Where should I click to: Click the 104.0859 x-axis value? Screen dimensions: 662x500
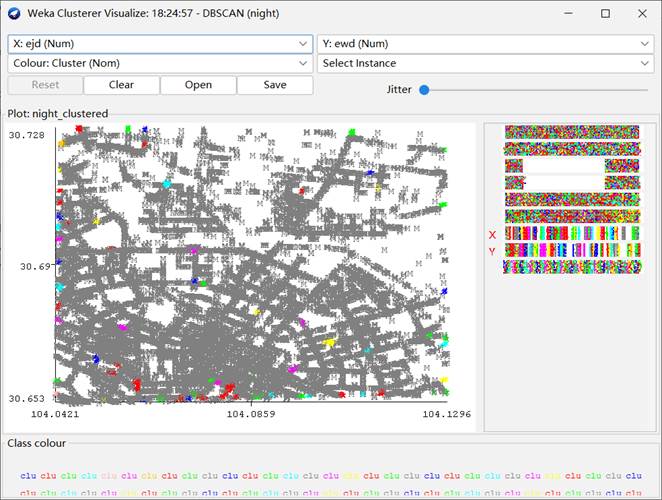[x=251, y=414]
